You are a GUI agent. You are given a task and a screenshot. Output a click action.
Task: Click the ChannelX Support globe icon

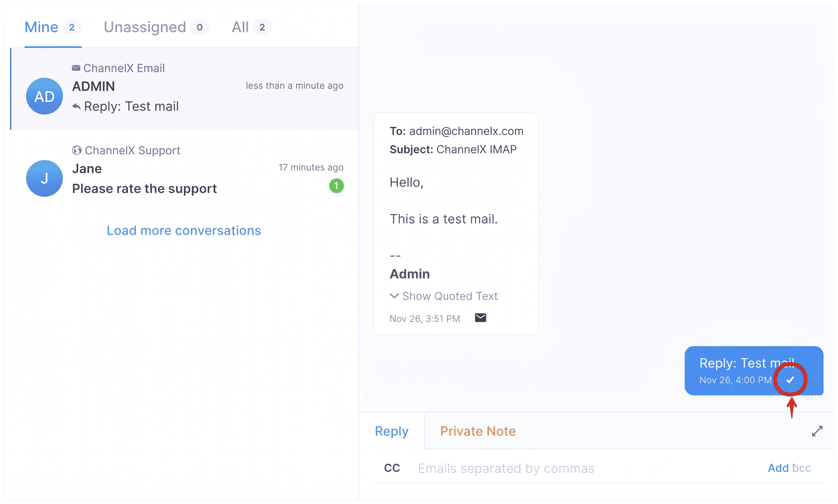coord(77,150)
